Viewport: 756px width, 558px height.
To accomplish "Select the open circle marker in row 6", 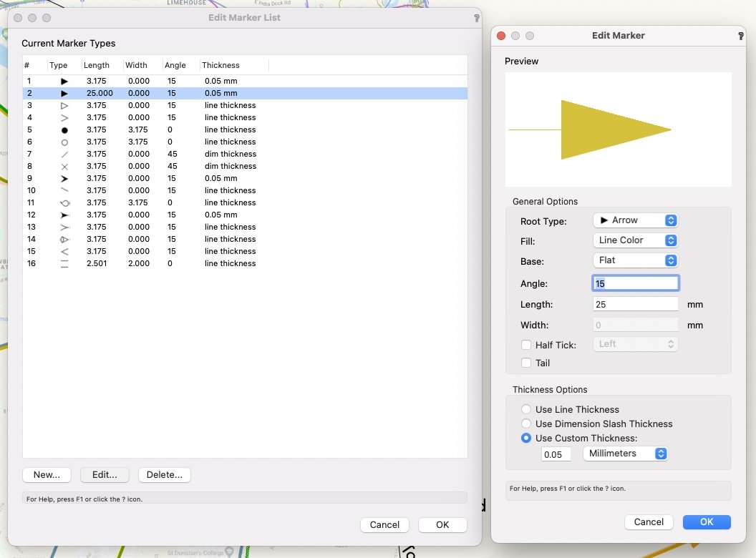I will point(64,142).
